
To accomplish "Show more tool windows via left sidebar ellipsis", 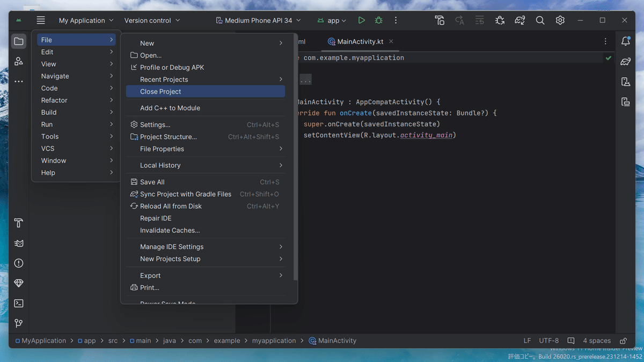I will [19, 82].
